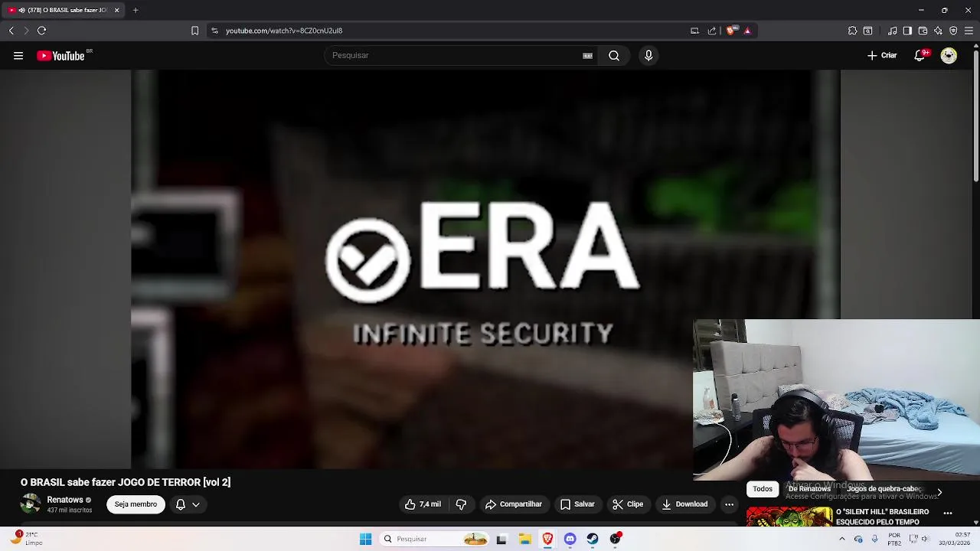The image size is (980, 551).
Task: Open the SILENT HILL brasileiro video thumbnail
Action: (x=789, y=517)
